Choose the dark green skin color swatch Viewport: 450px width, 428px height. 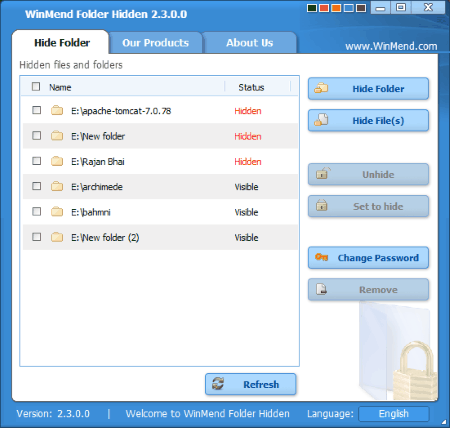(x=312, y=8)
